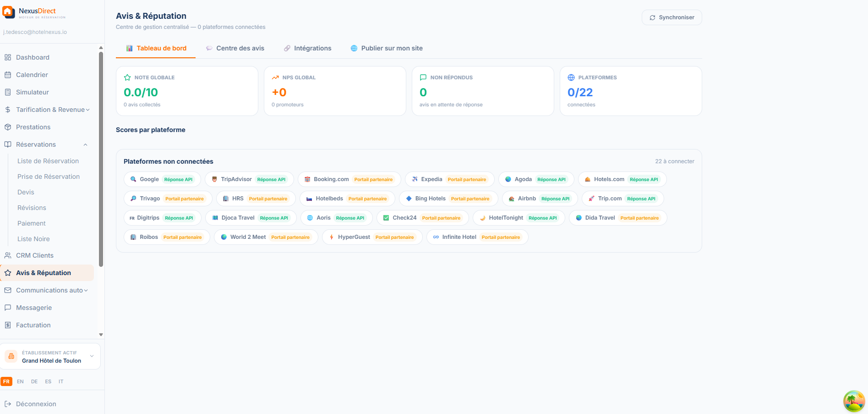Click the Synchroniser button
Screen dimensions: 868x414
[671, 17]
